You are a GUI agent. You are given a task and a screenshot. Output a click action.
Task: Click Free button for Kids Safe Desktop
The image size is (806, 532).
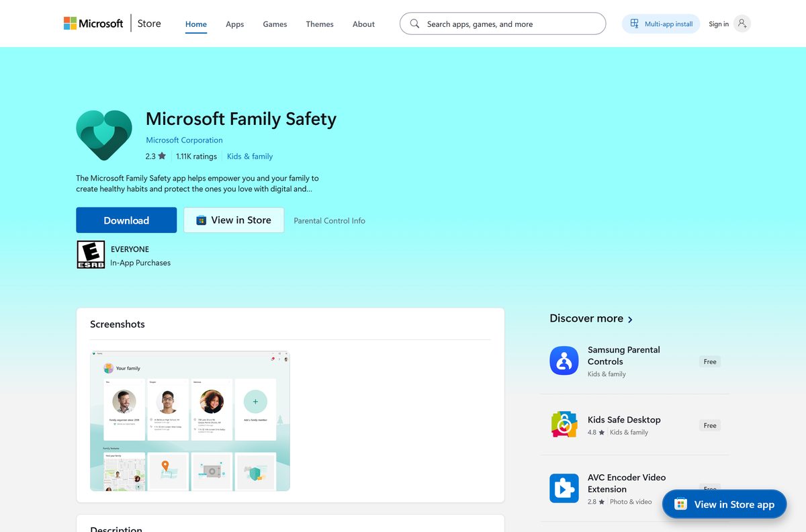710,425
